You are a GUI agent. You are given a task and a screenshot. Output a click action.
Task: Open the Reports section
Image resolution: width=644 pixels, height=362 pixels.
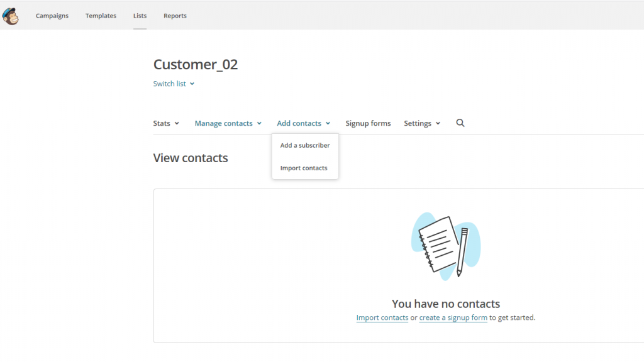click(x=175, y=16)
